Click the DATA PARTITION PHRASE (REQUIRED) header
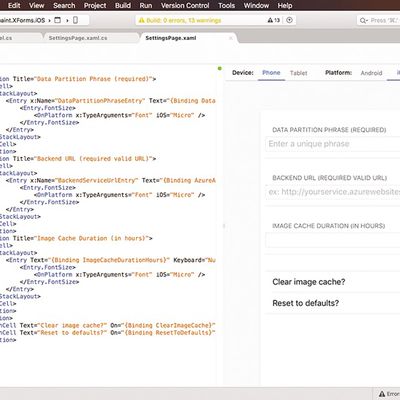The height and width of the screenshot is (400, 400). pyautogui.click(x=329, y=130)
